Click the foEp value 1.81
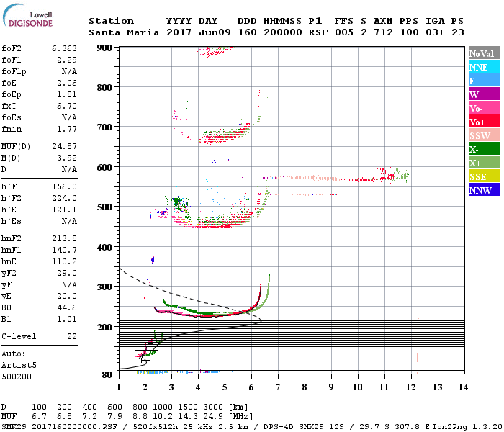Screen dimensions: 504x432 click(67, 95)
